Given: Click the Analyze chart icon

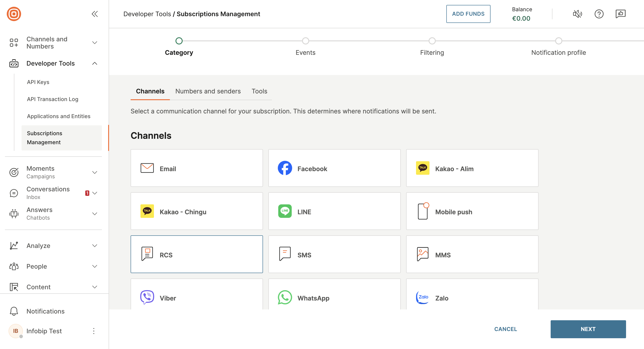Looking at the screenshot, I should (x=14, y=246).
